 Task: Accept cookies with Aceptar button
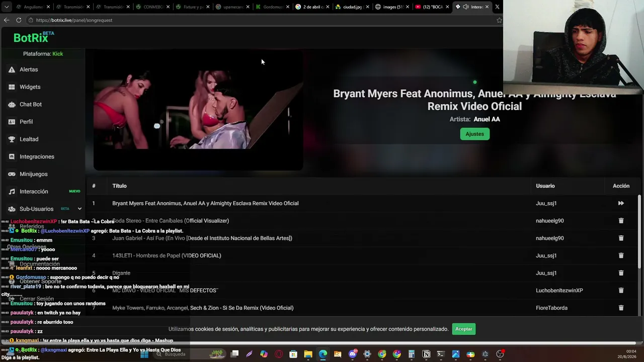[x=463, y=329]
